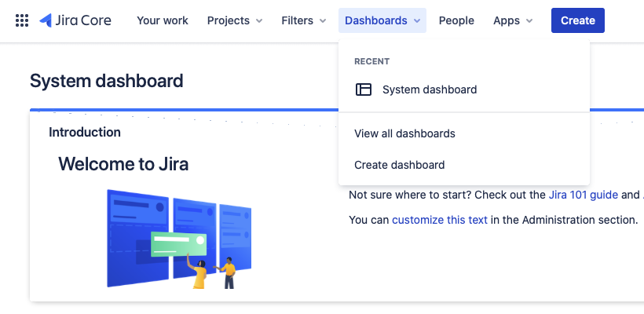Click the Welcome to Jira heading
Screen dimensions: 644x314
tap(123, 164)
